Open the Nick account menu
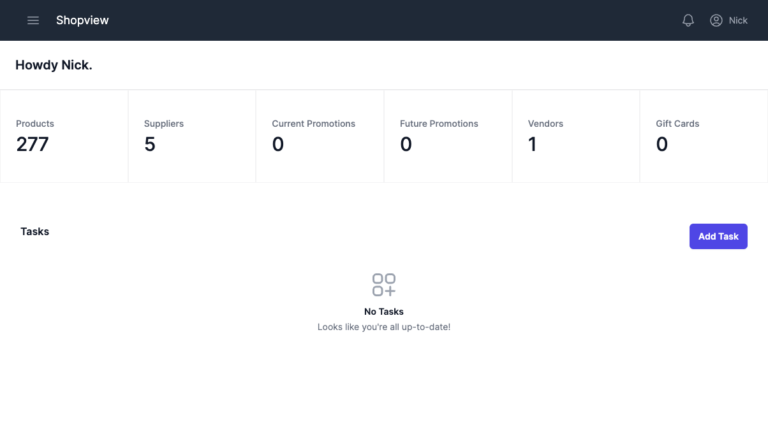768x432 pixels. (x=738, y=20)
